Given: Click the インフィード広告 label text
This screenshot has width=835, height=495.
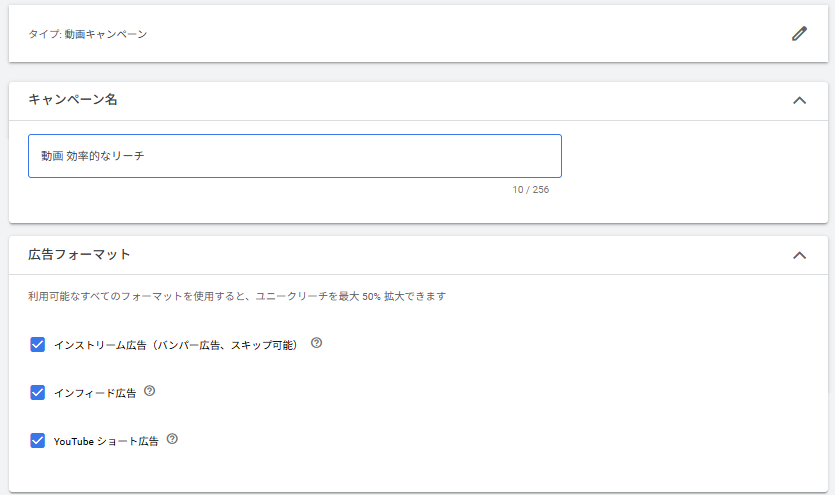Looking at the screenshot, I should tap(95, 393).
